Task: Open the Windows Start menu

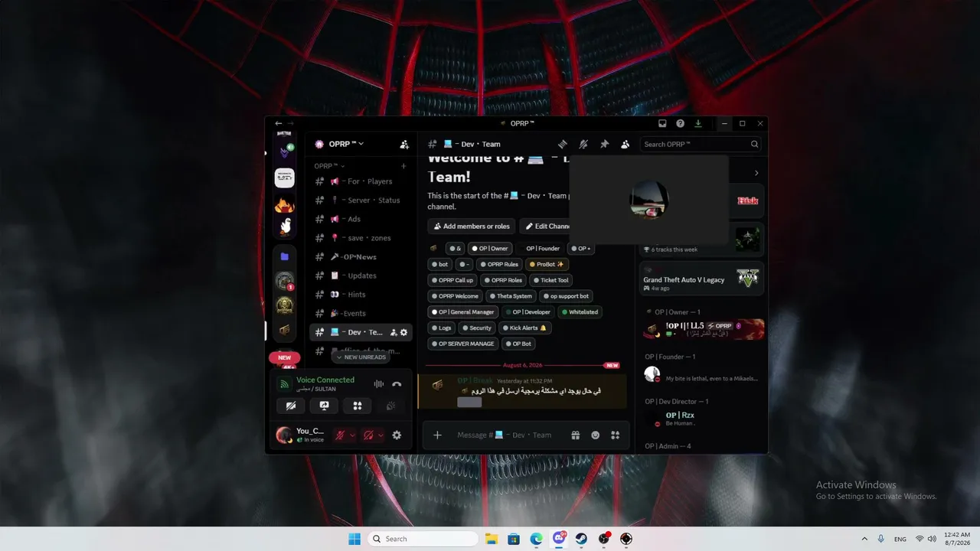Action: pyautogui.click(x=354, y=539)
